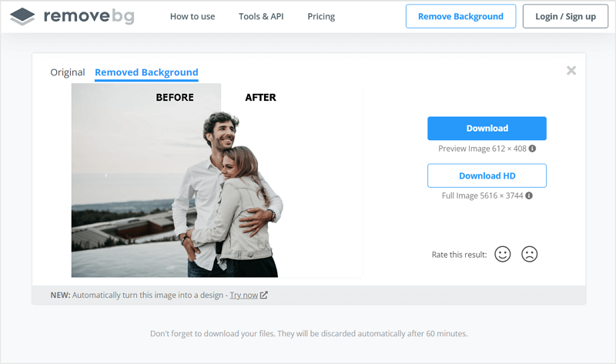The width and height of the screenshot is (616, 364).
Task: Click the removebg wordmark in the header
Action: click(89, 16)
